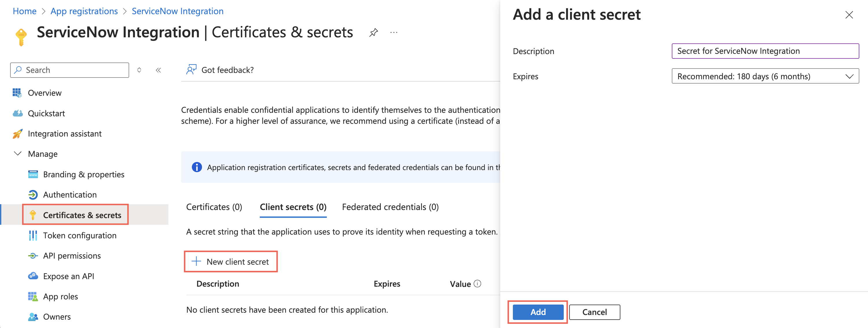Click the API permissions icon

pos(33,256)
